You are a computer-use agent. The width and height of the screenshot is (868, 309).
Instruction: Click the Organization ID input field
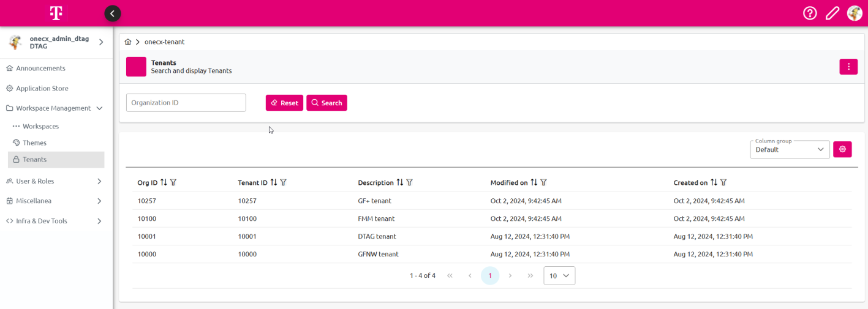click(x=186, y=103)
